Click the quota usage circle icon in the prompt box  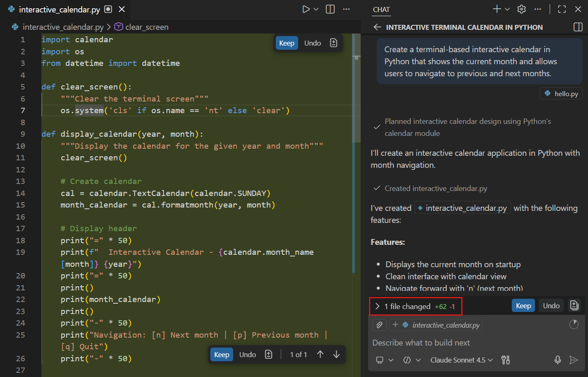click(574, 325)
